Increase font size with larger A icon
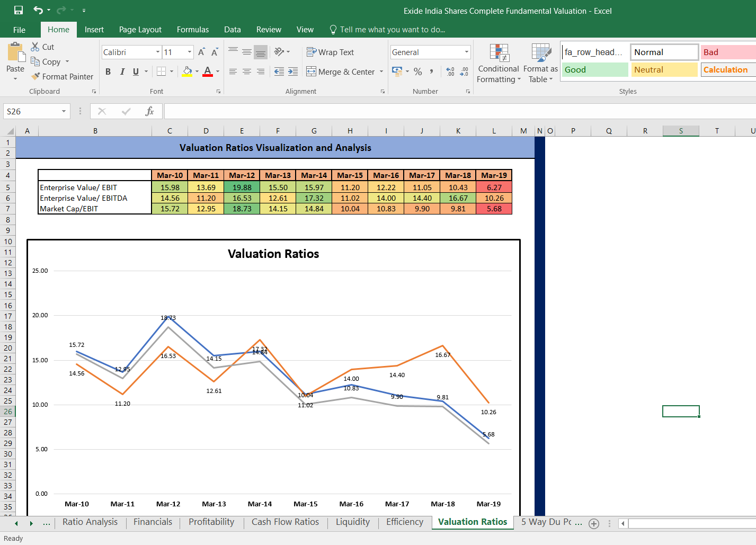 (201, 52)
